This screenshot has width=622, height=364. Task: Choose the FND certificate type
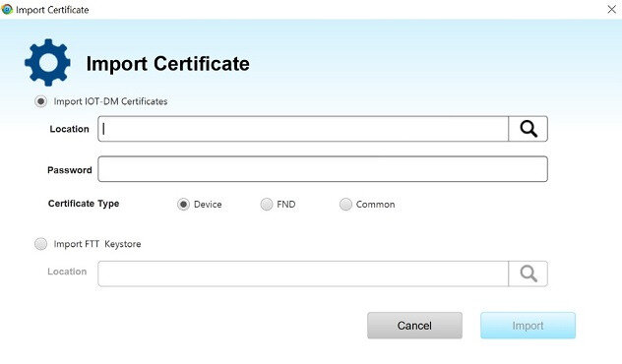267,205
